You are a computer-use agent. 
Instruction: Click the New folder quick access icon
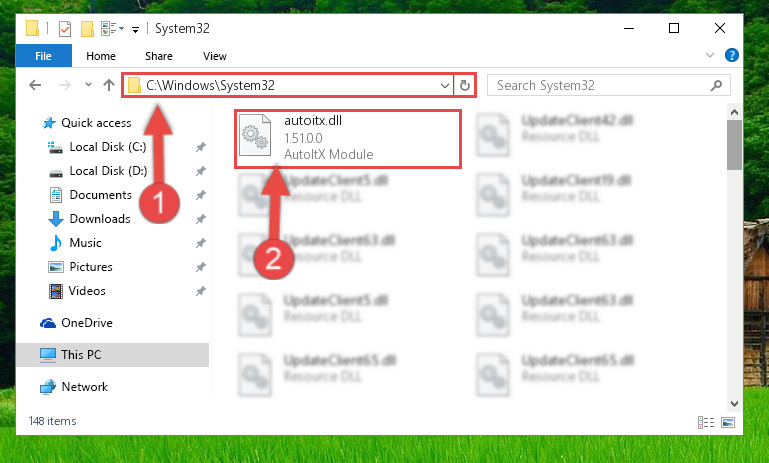pos(87,29)
